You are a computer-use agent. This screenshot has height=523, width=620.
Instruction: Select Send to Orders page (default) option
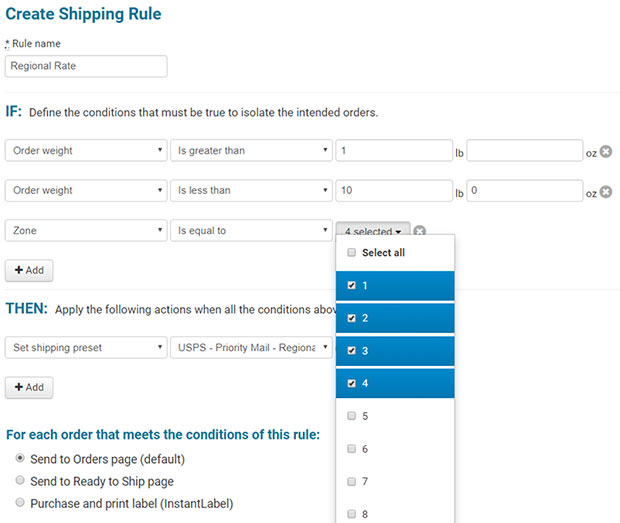click(x=20, y=458)
